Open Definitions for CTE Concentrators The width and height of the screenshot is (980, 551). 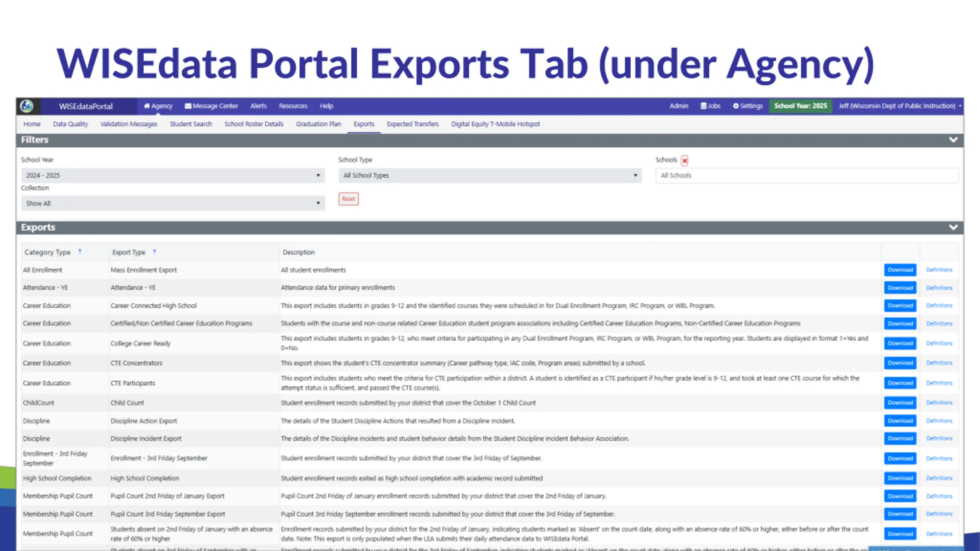click(939, 363)
